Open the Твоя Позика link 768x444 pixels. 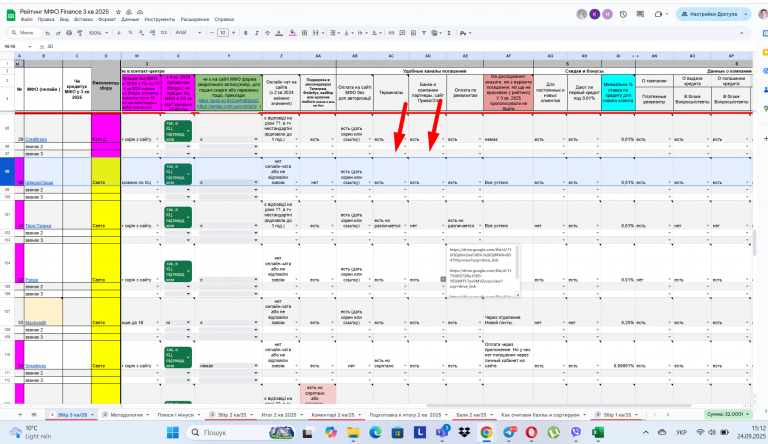point(38,226)
